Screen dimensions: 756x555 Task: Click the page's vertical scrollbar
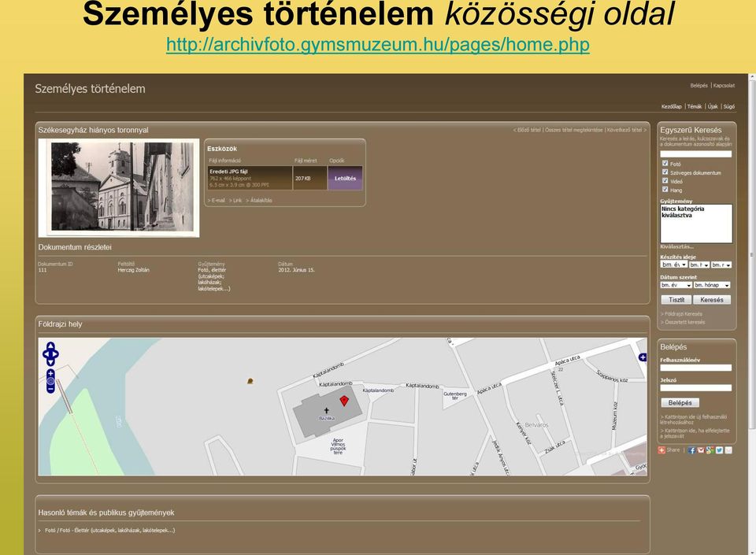(x=751, y=253)
